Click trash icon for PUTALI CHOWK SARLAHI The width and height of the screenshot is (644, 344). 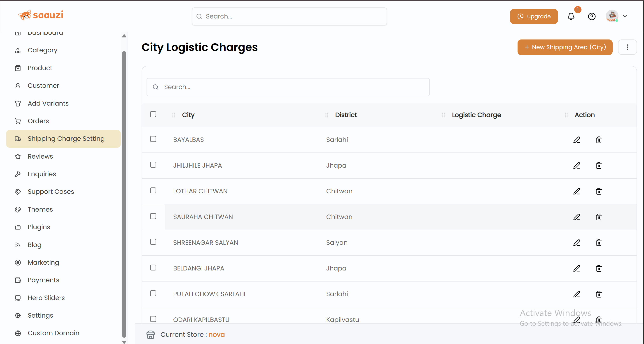click(x=598, y=294)
